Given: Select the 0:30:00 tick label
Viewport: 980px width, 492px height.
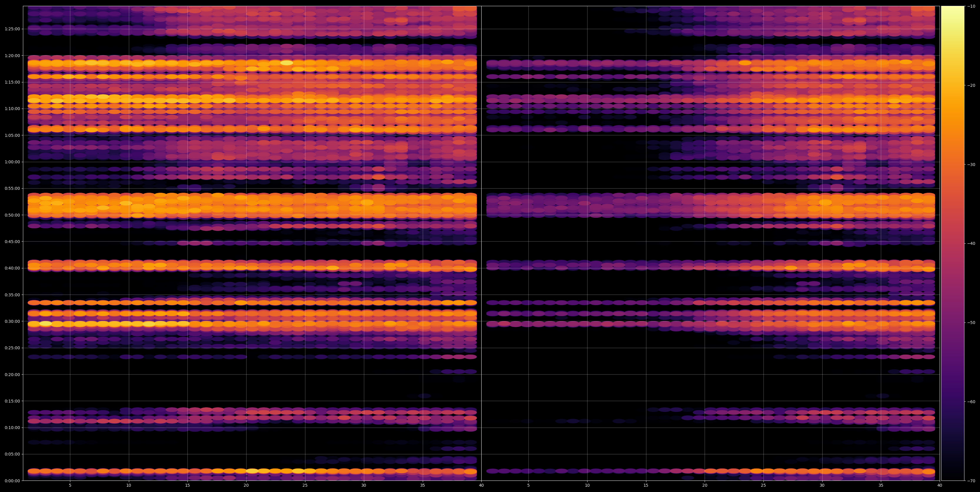Looking at the screenshot, I should pyautogui.click(x=13, y=321).
